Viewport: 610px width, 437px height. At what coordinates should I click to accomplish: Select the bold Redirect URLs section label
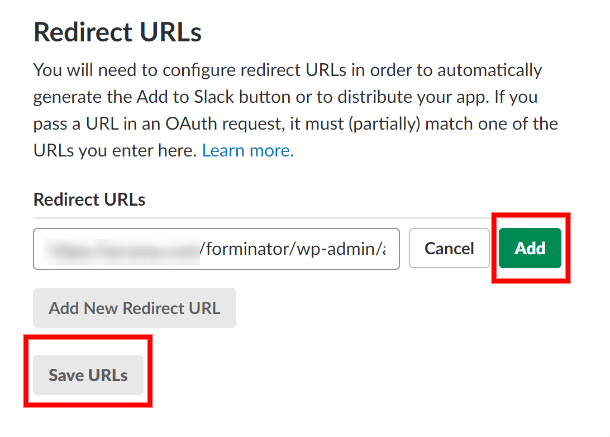click(89, 200)
